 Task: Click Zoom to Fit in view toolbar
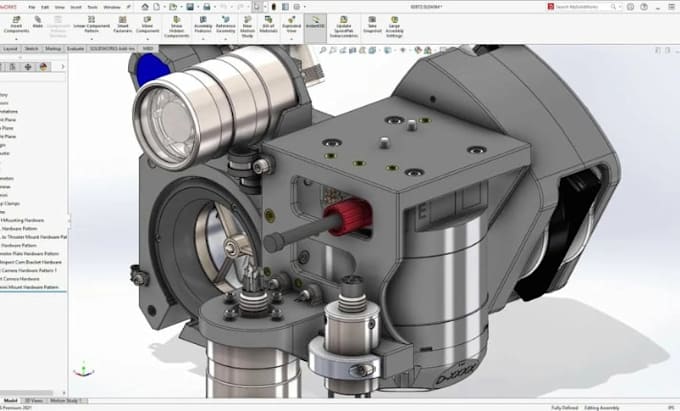tap(323, 50)
